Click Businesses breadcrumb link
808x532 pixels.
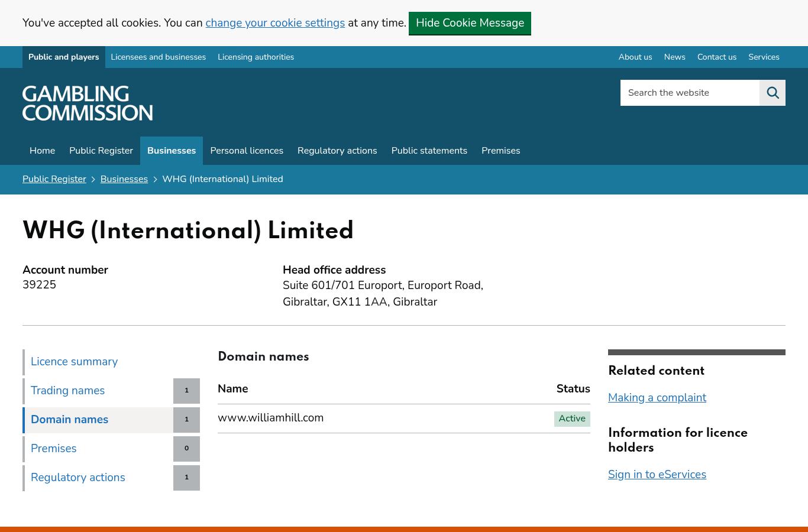click(124, 179)
